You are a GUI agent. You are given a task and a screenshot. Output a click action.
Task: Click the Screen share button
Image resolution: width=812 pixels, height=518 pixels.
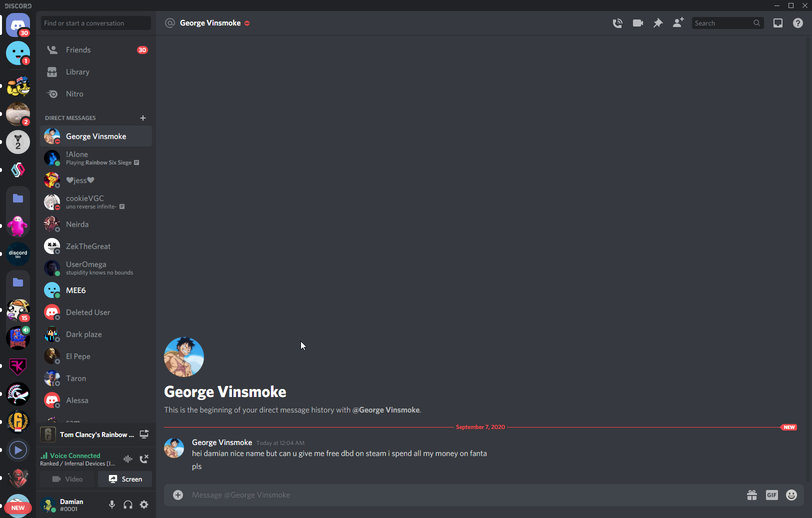(x=125, y=479)
